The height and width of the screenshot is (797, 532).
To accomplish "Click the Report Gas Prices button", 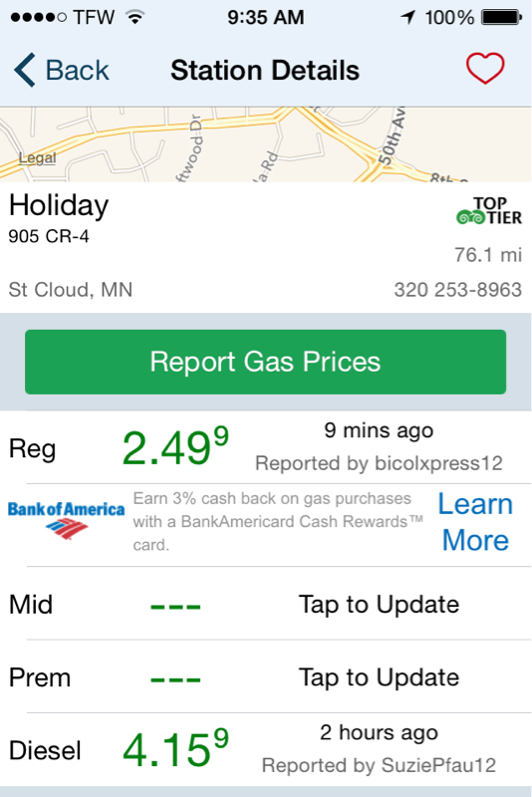I will 265,362.
